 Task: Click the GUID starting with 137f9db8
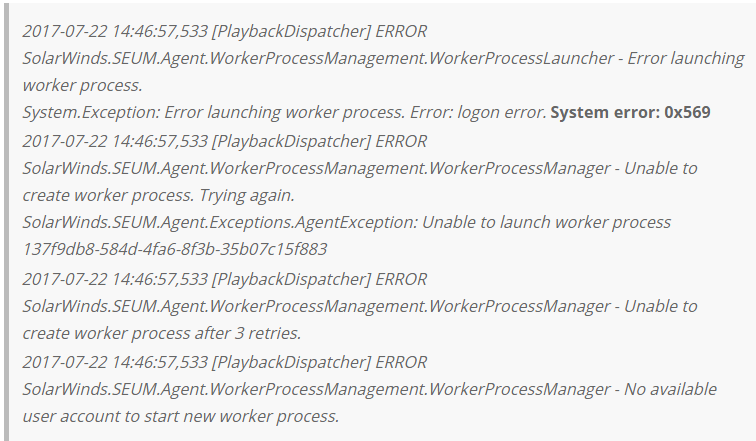pyautogui.click(x=174, y=249)
